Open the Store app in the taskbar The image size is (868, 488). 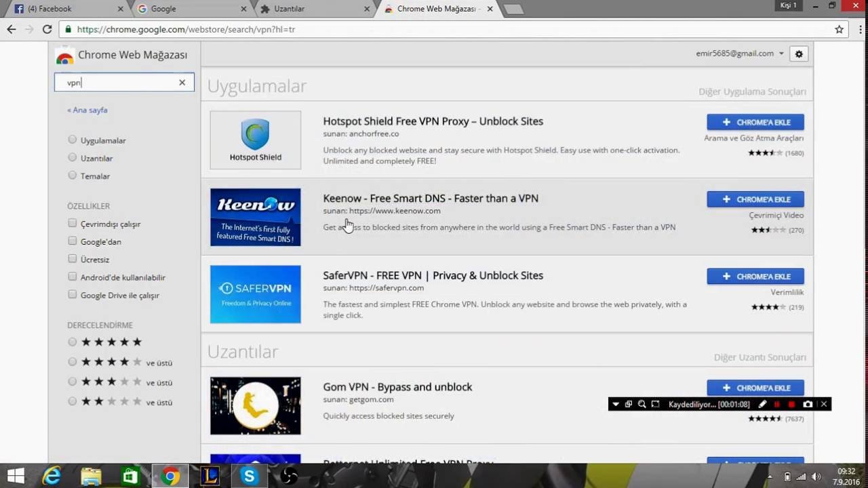(x=130, y=476)
